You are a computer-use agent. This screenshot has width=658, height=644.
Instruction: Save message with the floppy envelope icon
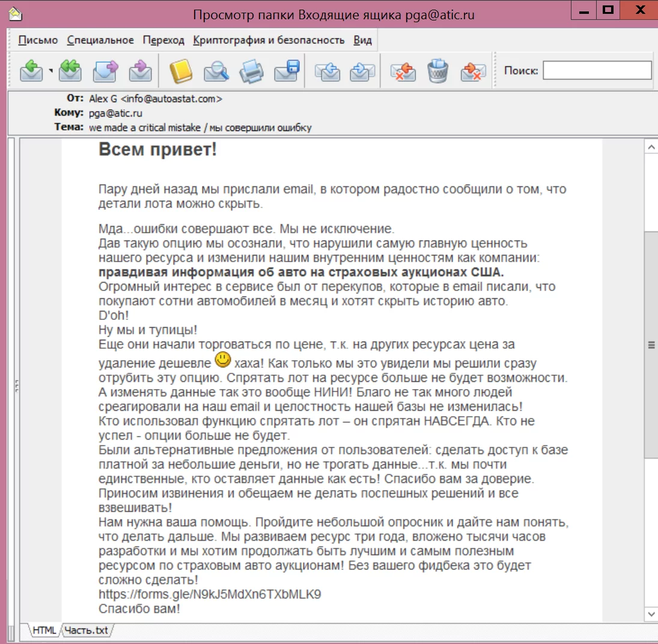287,70
